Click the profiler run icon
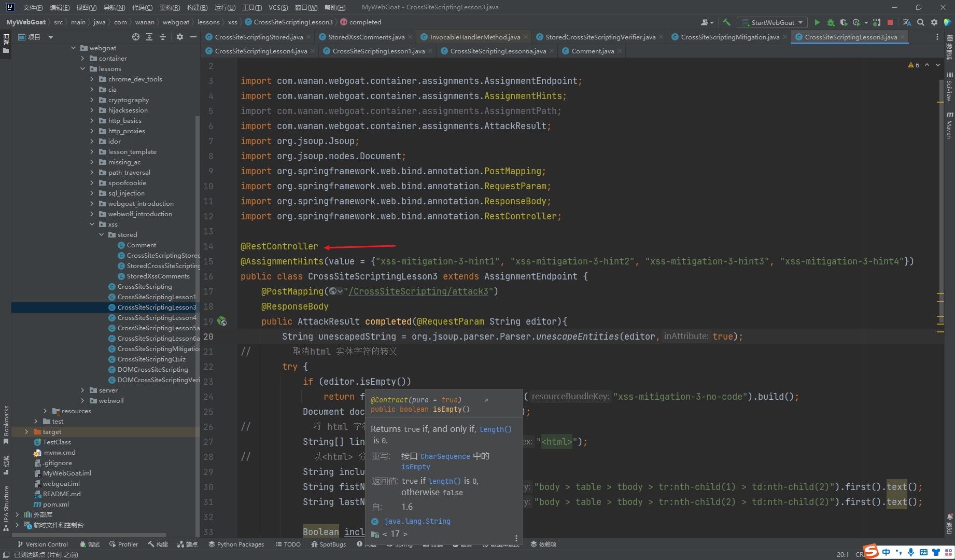 click(856, 22)
